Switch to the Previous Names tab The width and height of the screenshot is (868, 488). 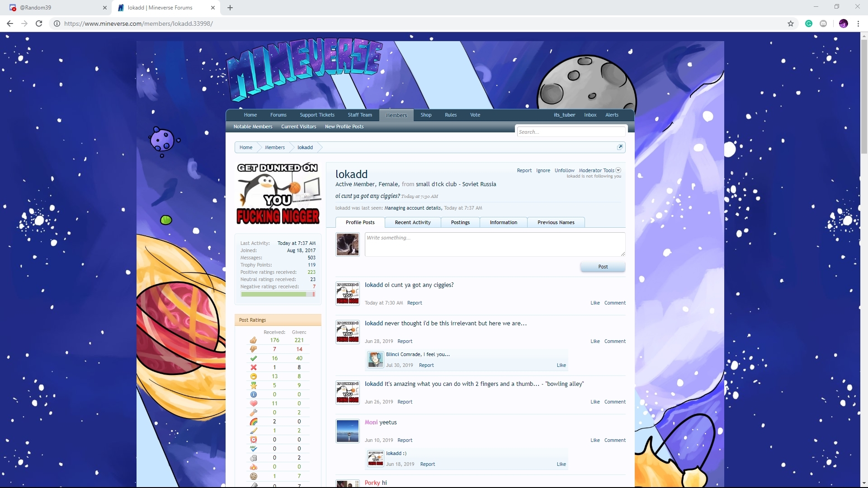pyautogui.click(x=556, y=222)
